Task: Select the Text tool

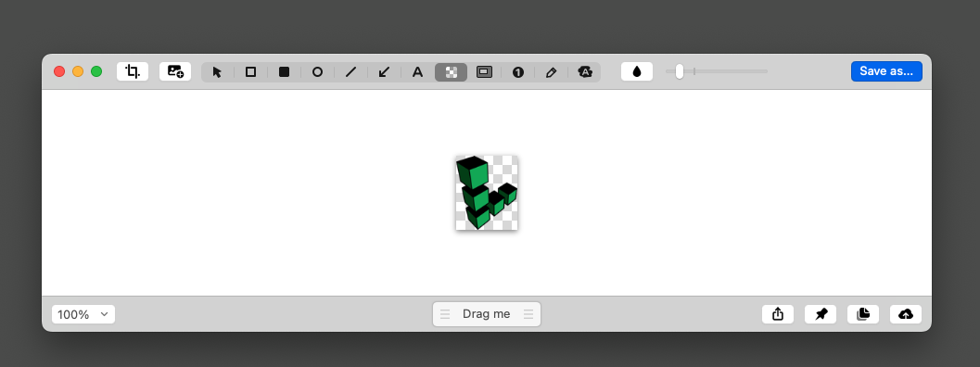Action: (x=417, y=72)
